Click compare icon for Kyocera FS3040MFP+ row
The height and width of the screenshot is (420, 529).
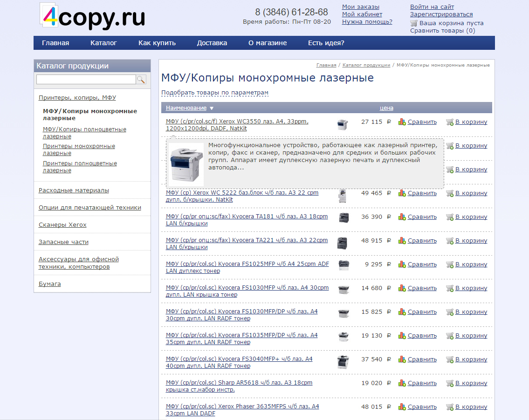402,359
